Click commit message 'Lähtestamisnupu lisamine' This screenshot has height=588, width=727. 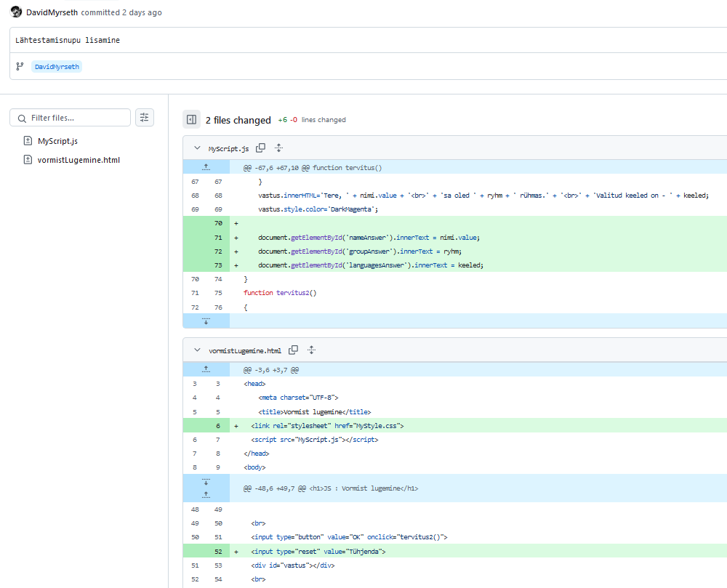point(68,40)
